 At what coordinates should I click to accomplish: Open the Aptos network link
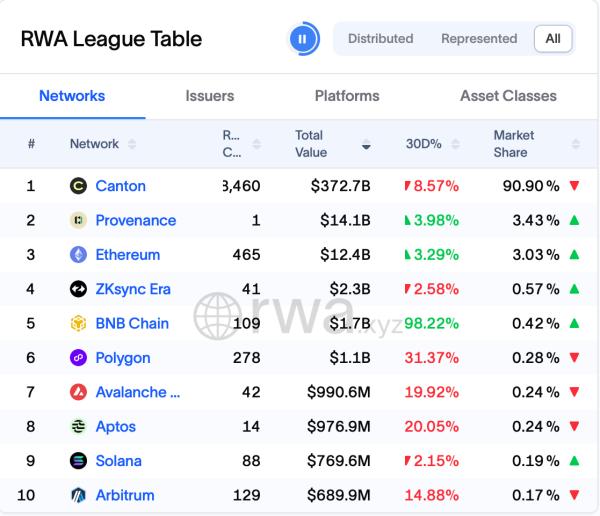tap(115, 426)
